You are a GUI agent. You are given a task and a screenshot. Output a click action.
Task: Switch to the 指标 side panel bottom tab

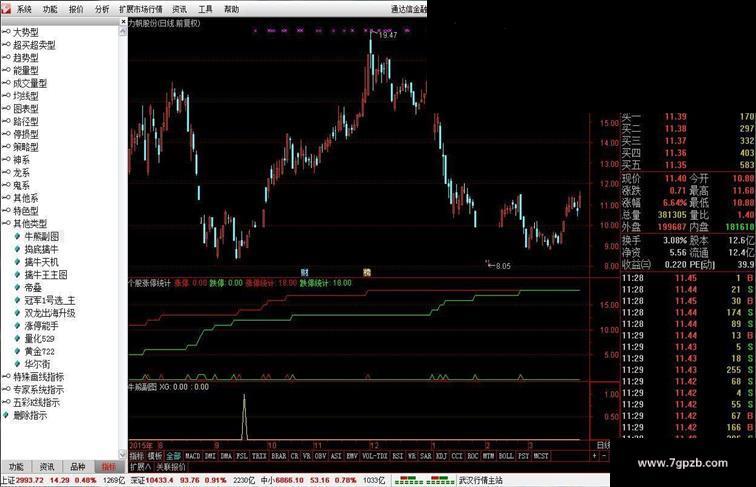pos(109,466)
